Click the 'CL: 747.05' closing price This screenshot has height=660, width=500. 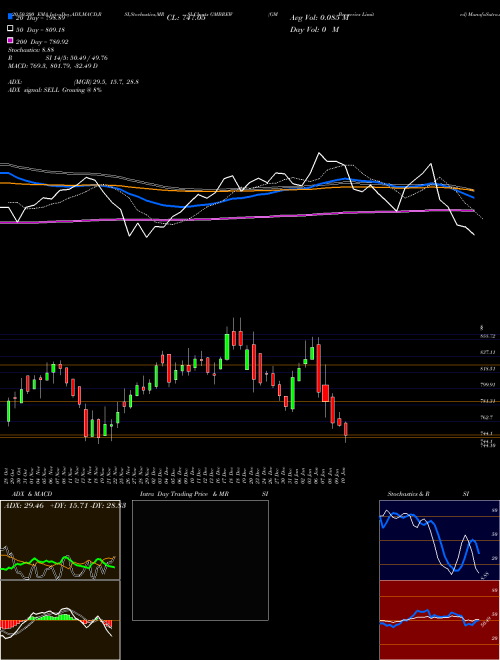click(x=186, y=18)
